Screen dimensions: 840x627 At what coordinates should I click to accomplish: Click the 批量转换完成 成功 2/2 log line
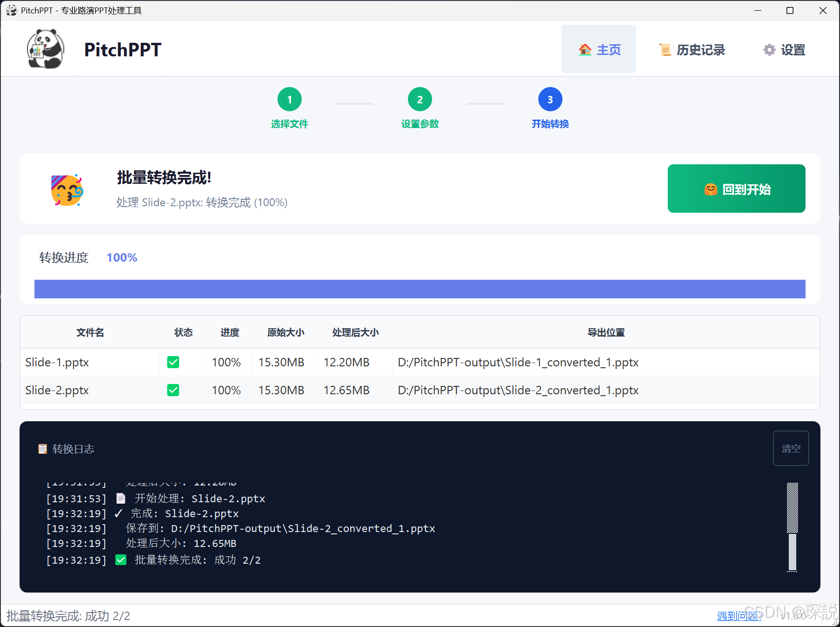point(154,560)
